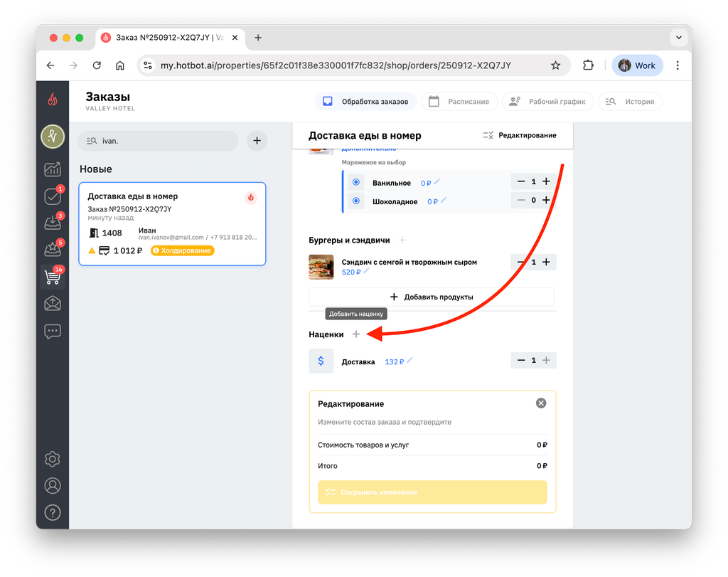
Task: Increase Шоколадное quantity with plus
Action: [547, 200]
